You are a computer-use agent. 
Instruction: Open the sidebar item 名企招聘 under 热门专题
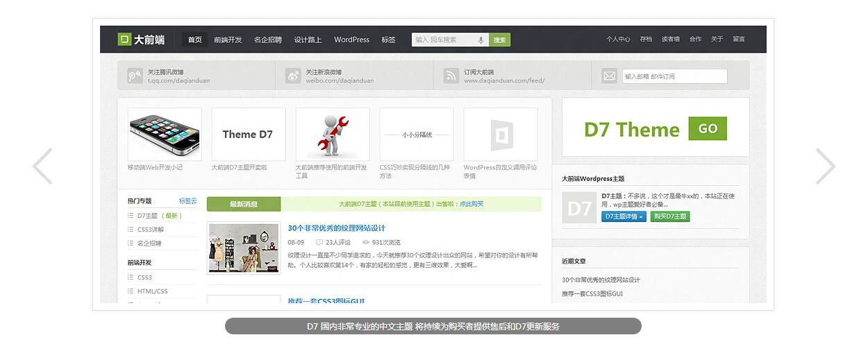pos(149,243)
